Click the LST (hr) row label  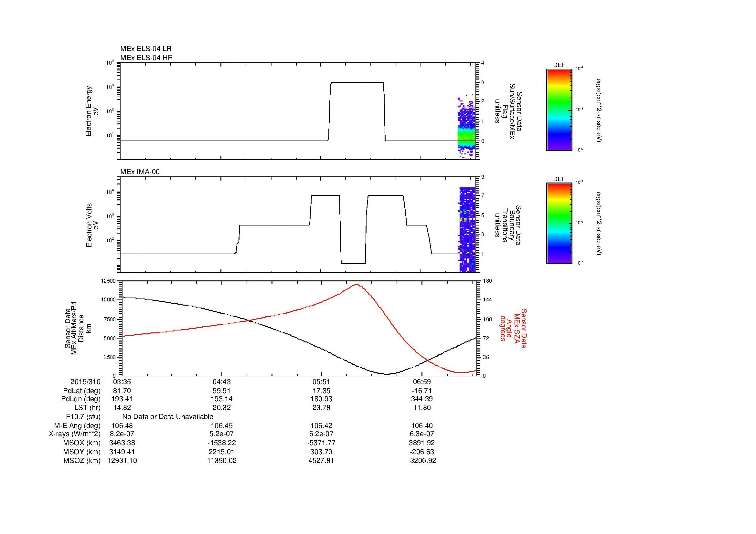pyautogui.click(x=87, y=408)
